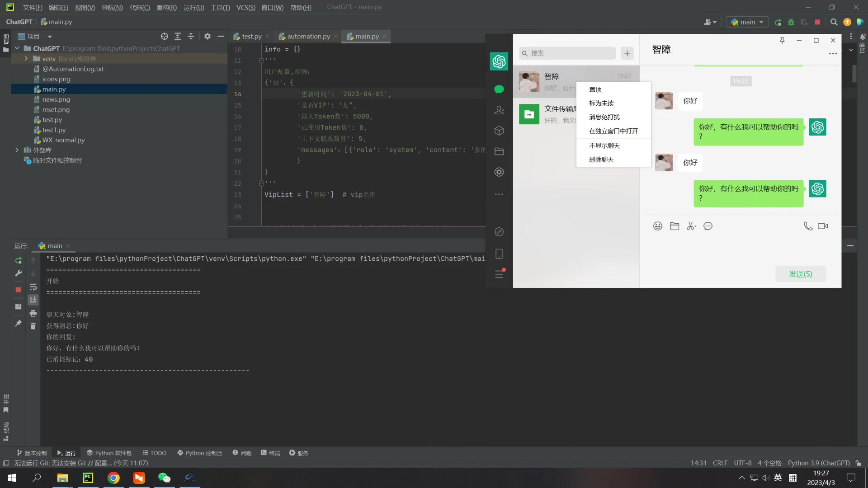Viewport: 868px width, 488px height.
Task: Expand the venv folder in project tree
Action: [26, 59]
